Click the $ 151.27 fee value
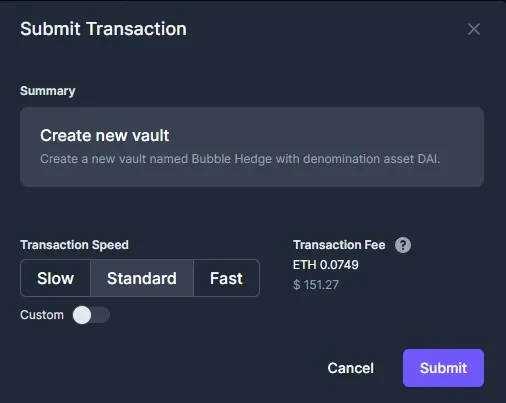 click(316, 285)
